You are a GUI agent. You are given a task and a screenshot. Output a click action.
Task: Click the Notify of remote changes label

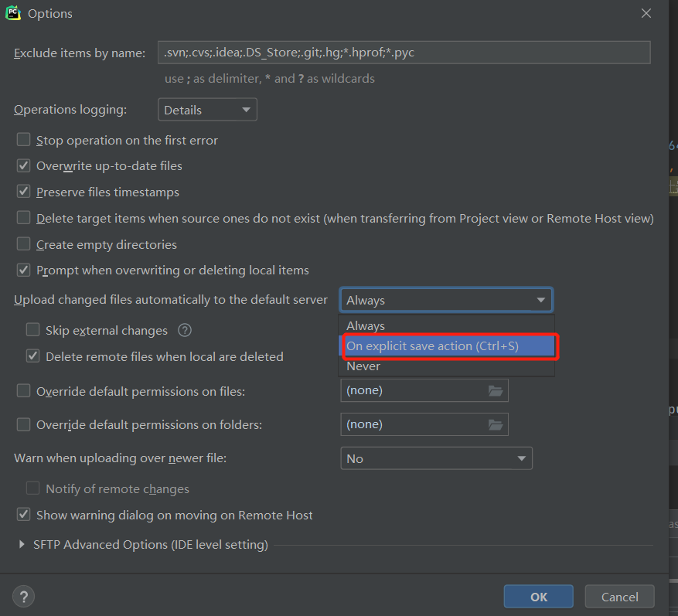[118, 489]
